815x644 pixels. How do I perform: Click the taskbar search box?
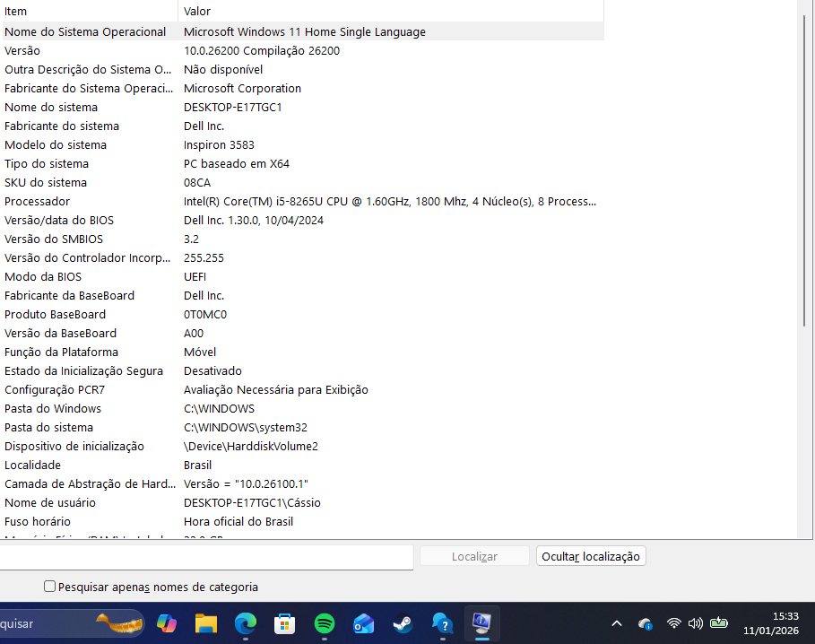pos(73,623)
